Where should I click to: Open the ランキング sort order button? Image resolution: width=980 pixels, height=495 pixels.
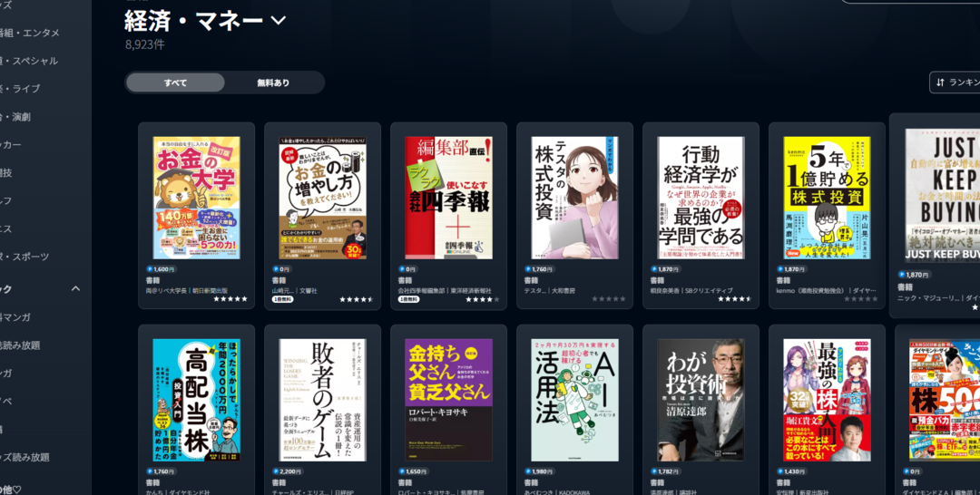click(x=955, y=82)
